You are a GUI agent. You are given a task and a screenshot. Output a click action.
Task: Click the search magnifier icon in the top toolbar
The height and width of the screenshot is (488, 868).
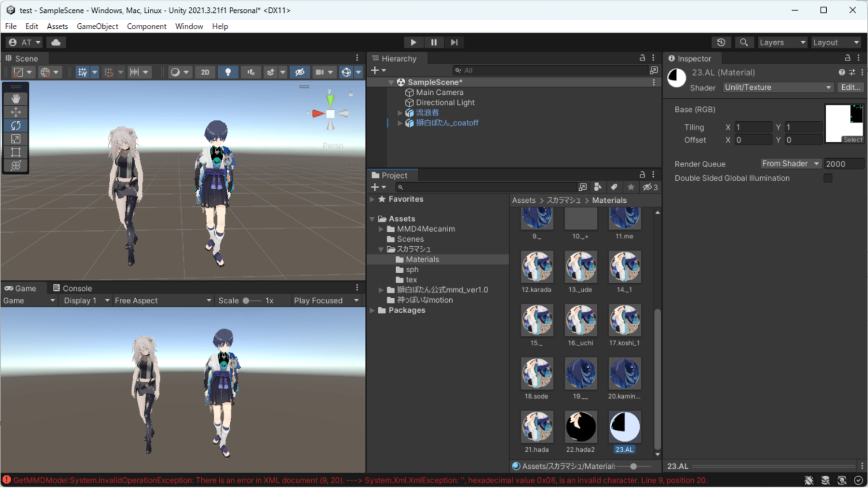tap(744, 42)
